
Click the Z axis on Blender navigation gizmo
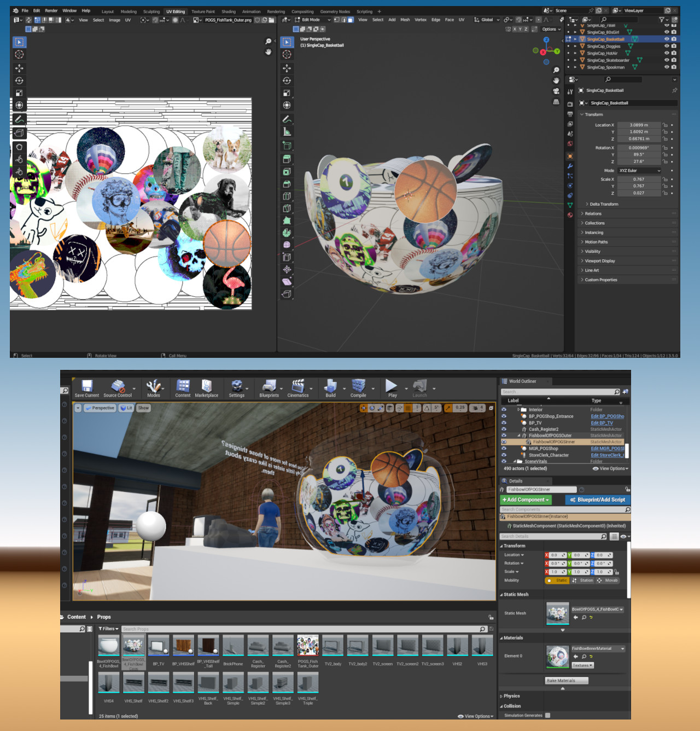click(x=546, y=39)
